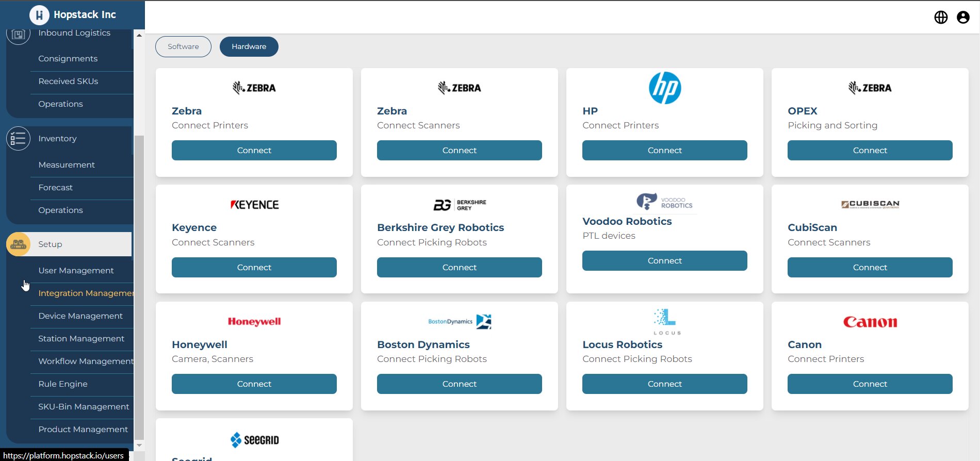The width and height of the screenshot is (980, 461).
Task: Go to Rule Engine
Action: click(63, 384)
